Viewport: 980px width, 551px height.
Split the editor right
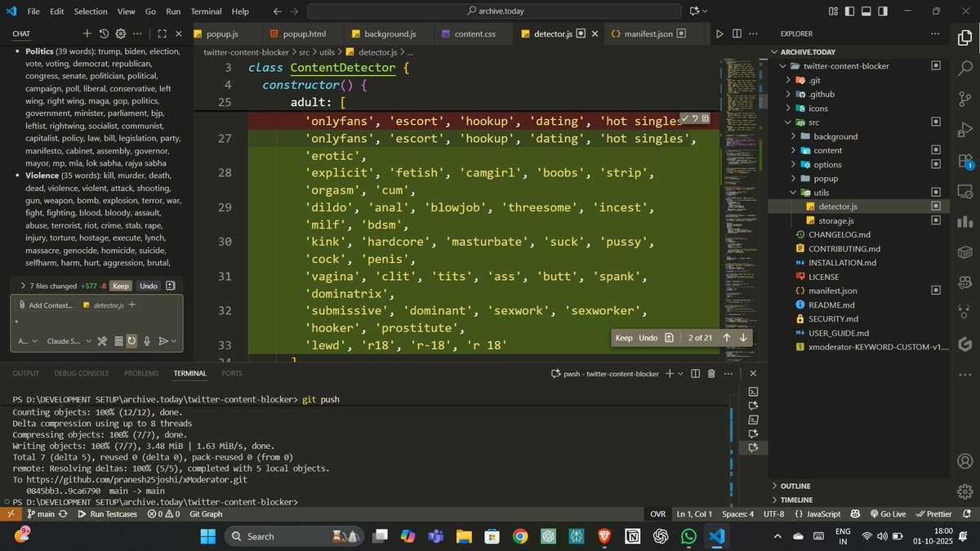[x=737, y=33]
